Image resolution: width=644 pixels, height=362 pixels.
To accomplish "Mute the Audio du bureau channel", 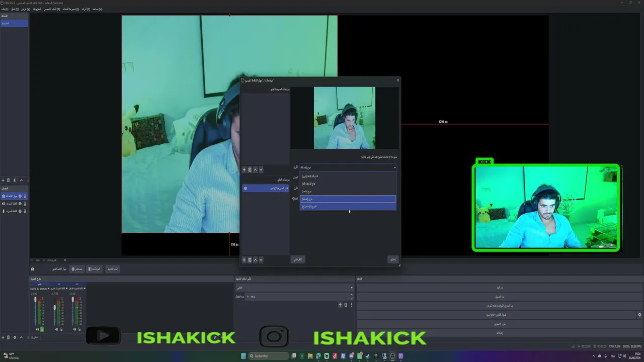I will point(37,329).
